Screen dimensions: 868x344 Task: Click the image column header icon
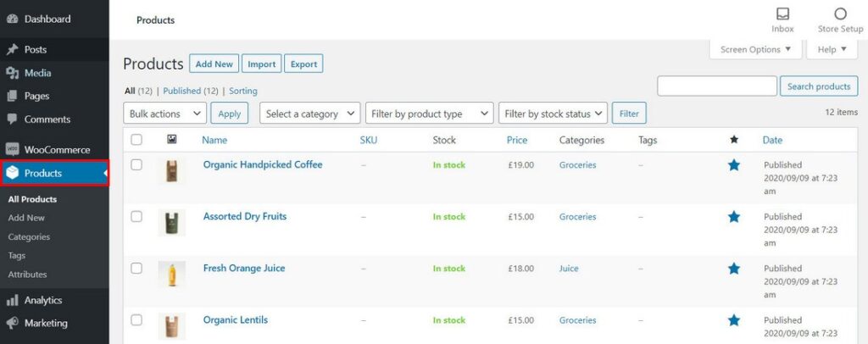pyautogui.click(x=172, y=140)
